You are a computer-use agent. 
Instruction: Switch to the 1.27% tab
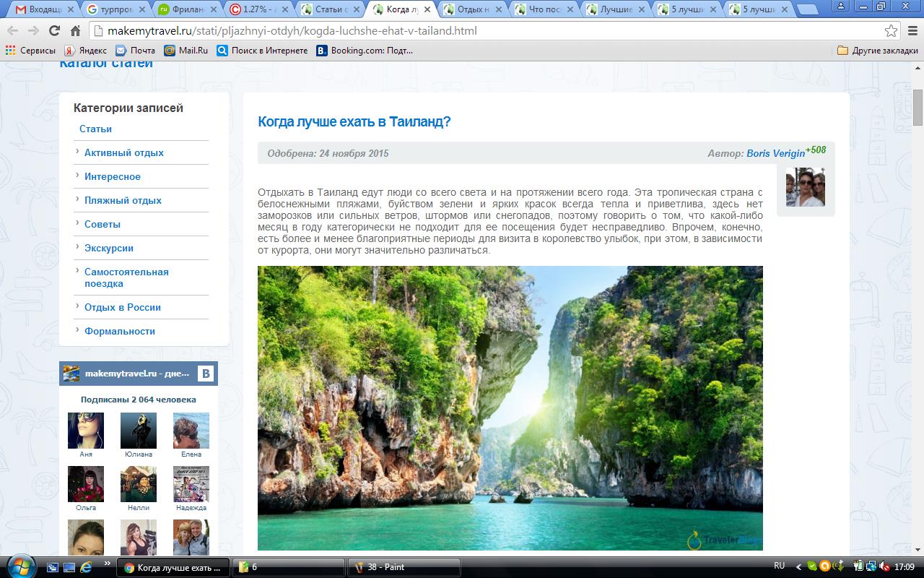coord(258,9)
